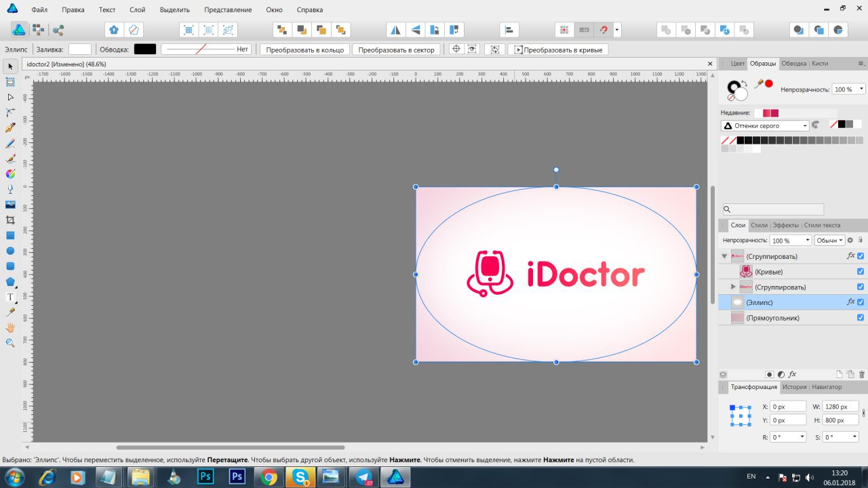Open the blend mode Обычн dropdown

829,241
